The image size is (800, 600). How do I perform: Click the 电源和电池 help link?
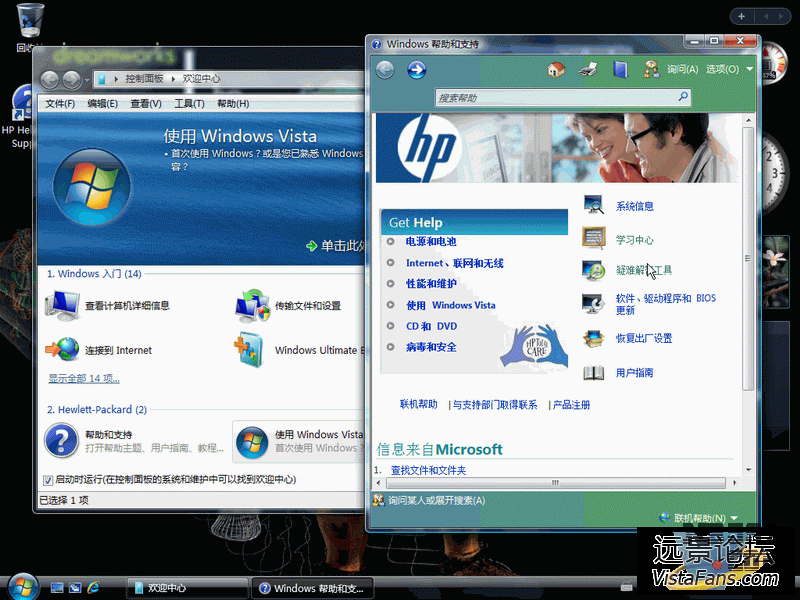[x=431, y=242]
